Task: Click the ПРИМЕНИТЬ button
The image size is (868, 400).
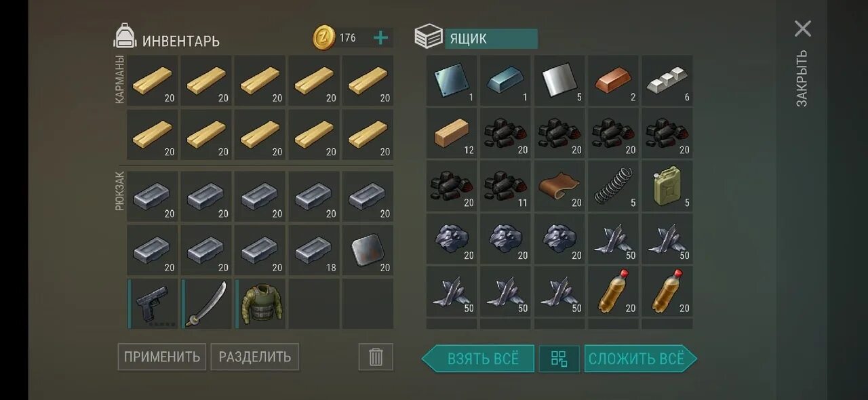Action: click(x=161, y=357)
